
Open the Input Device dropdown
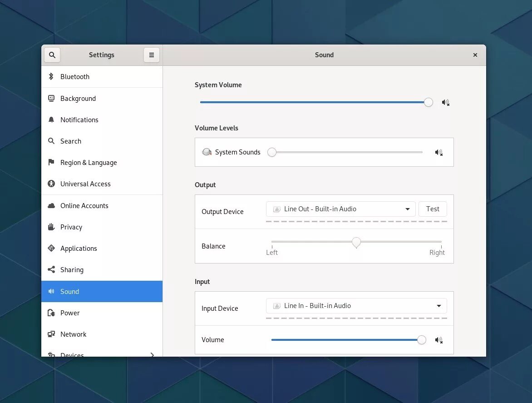[356, 306]
